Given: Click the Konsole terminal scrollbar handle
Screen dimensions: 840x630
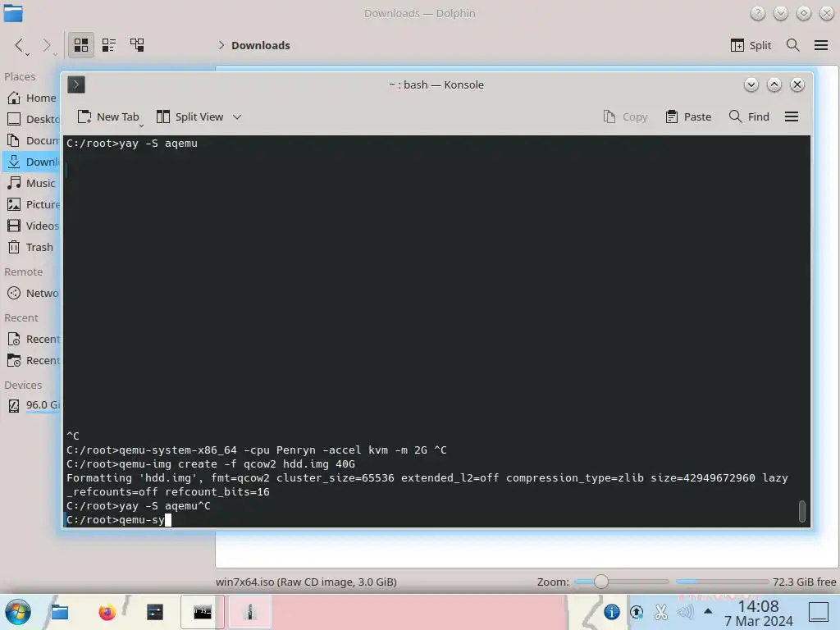Looking at the screenshot, I should click(801, 511).
